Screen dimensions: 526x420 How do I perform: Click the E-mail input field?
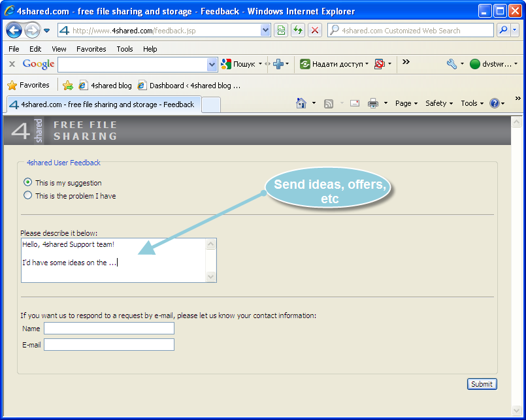109,344
